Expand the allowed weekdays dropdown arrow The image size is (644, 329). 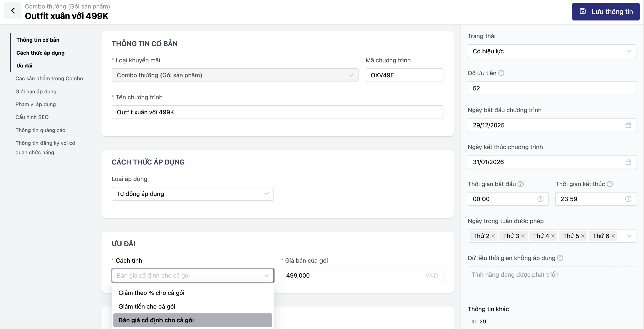(629, 236)
